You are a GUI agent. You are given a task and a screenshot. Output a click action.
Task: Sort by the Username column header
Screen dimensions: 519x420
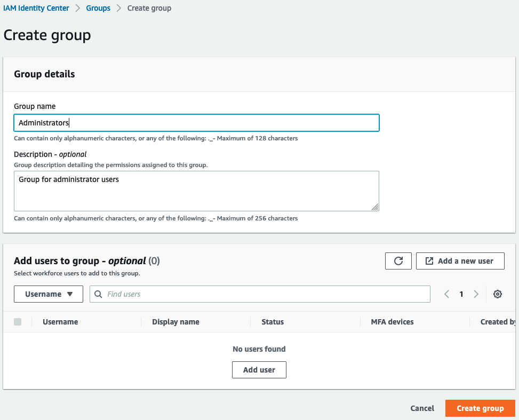point(60,322)
